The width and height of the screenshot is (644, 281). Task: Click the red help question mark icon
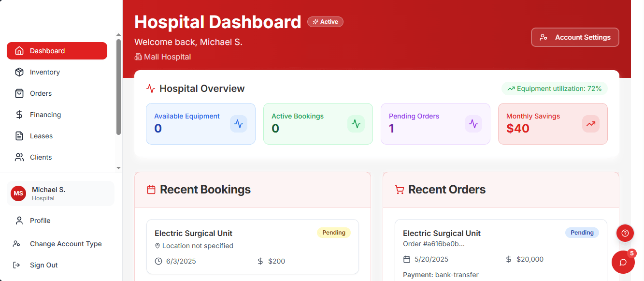point(625,233)
